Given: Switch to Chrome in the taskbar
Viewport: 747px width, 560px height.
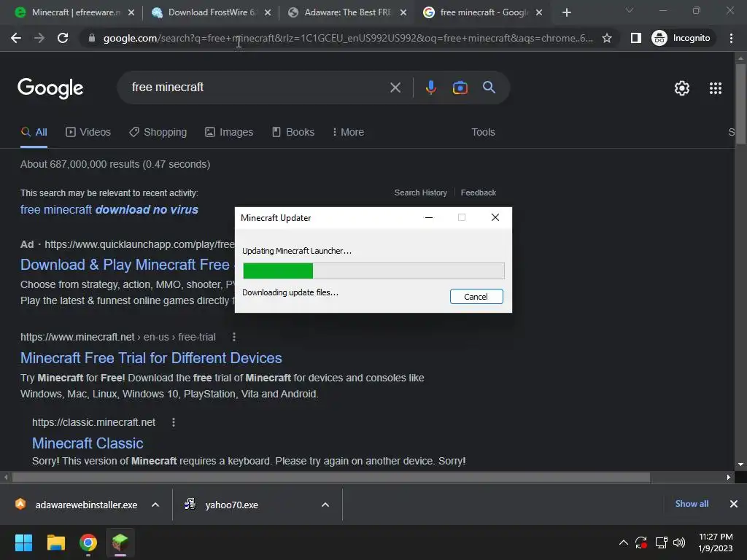Looking at the screenshot, I should pyautogui.click(x=88, y=542).
